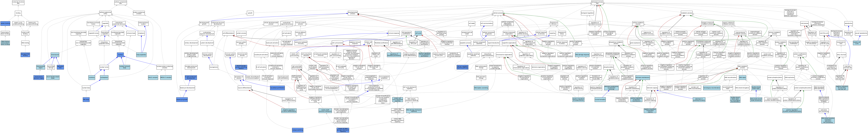Viewport: 868px width, 133px height.
Task: Select the 'developmental process' node
Action: coord(353,13)
